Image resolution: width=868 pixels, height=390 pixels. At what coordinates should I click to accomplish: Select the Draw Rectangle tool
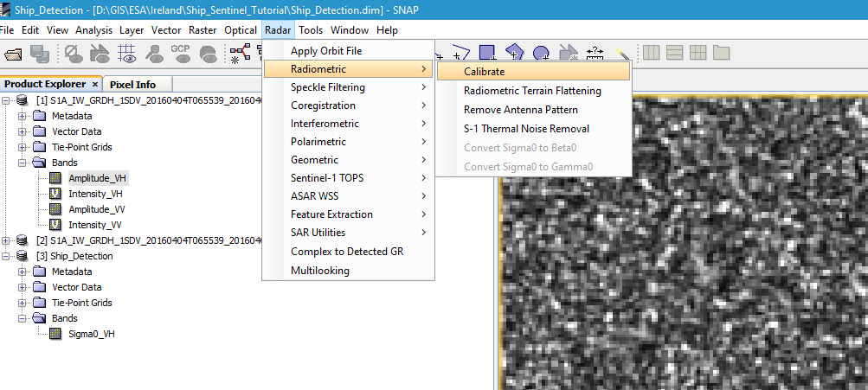click(487, 54)
